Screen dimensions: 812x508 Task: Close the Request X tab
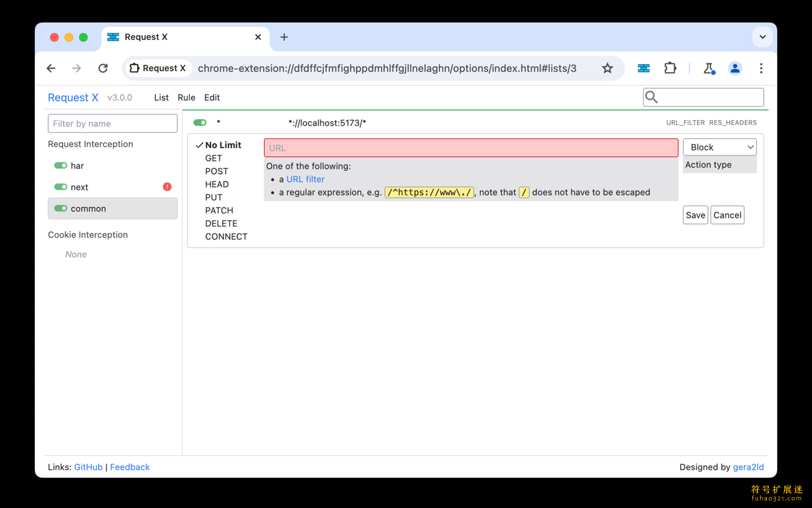pos(258,37)
